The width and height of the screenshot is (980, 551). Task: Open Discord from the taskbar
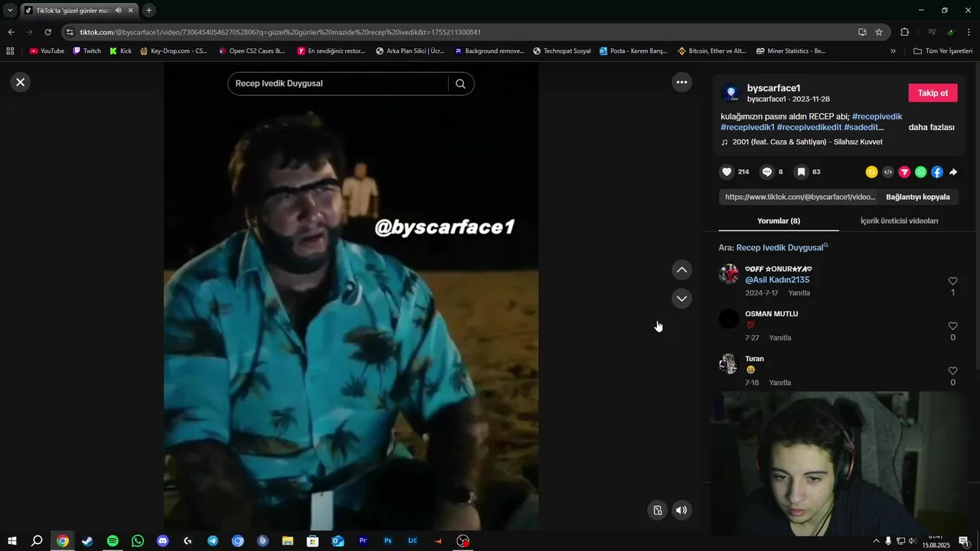coord(162,541)
